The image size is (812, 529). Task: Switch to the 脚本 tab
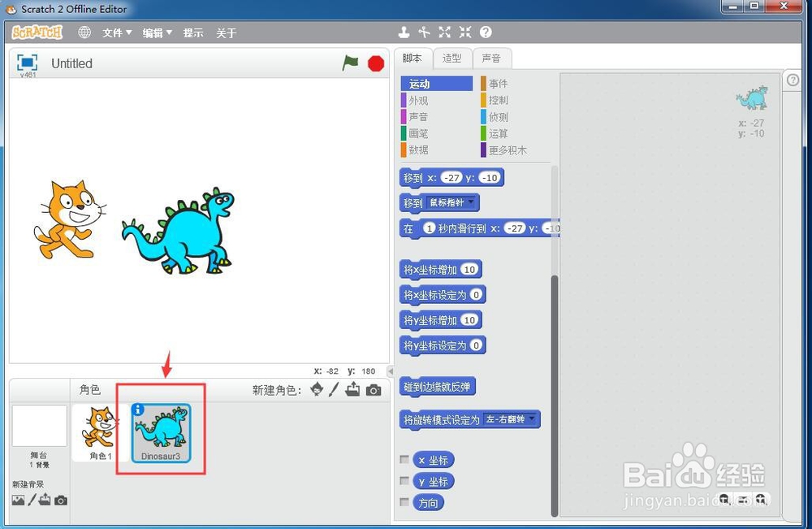pos(412,59)
